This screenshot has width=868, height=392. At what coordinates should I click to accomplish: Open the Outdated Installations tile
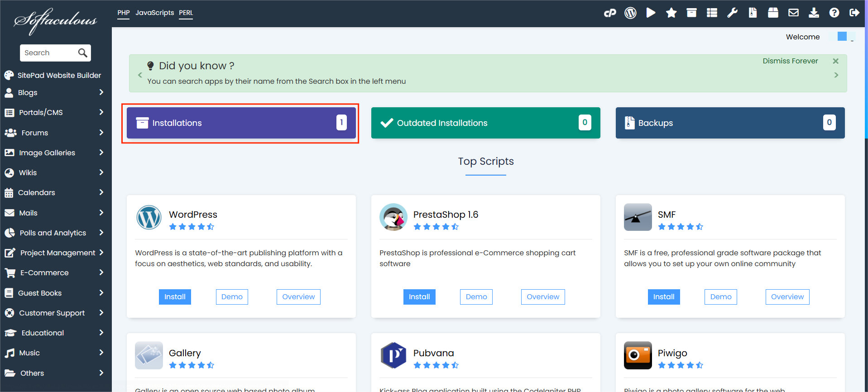[486, 123]
